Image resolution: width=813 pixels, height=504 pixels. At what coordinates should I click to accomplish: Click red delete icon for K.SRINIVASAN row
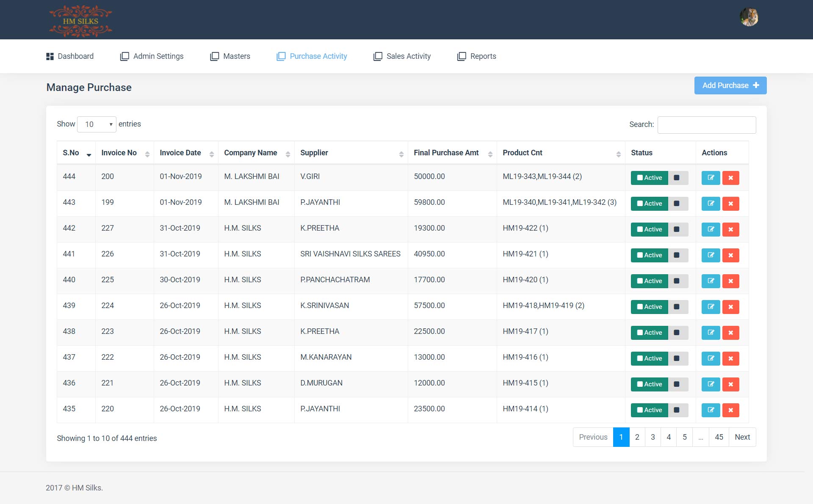730,307
